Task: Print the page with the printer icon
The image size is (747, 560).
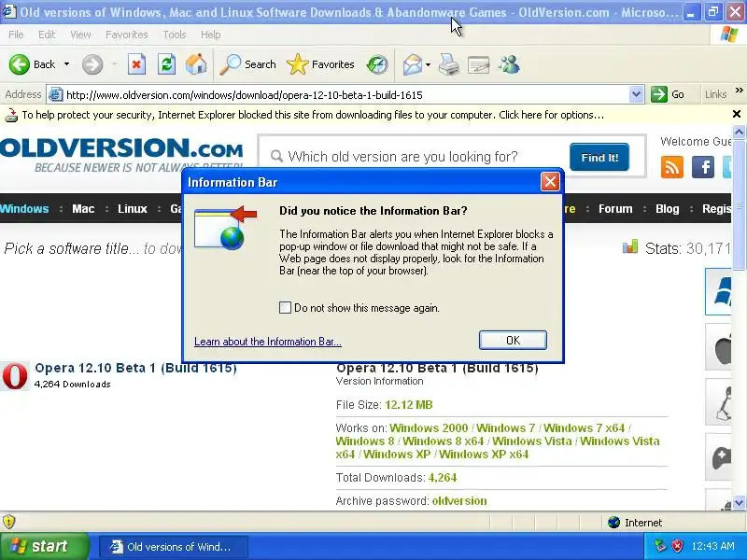Action: [x=449, y=64]
